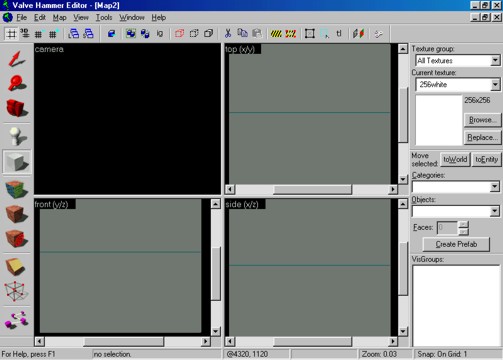The image size is (503, 360).
Task: Toggle the texture lock 'tl' button
Action: click(x=339, y=34)
